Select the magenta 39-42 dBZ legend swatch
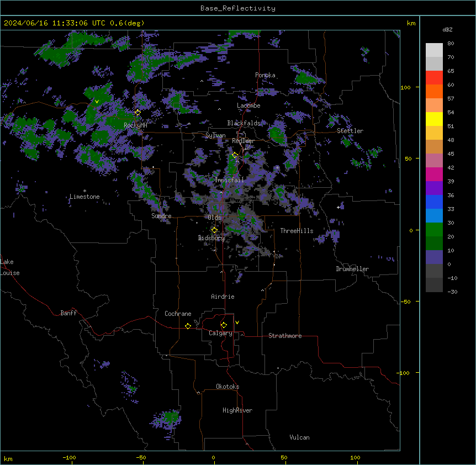 (x=434, y=174)
